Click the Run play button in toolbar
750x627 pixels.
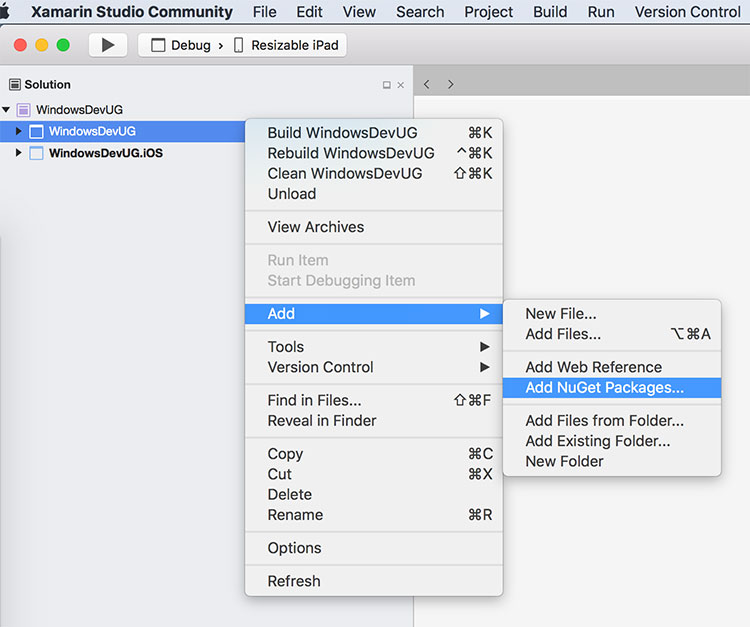tap(108, 45)
